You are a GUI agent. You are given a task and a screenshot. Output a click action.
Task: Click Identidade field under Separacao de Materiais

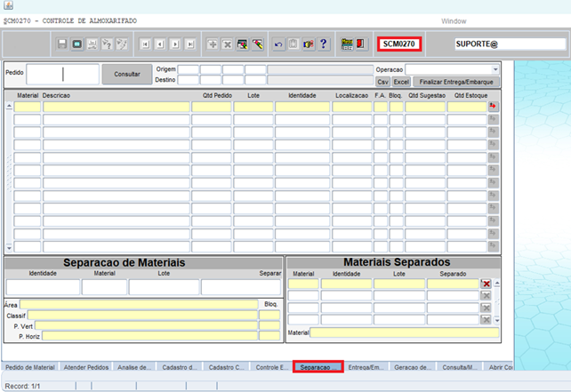(43, 287)
